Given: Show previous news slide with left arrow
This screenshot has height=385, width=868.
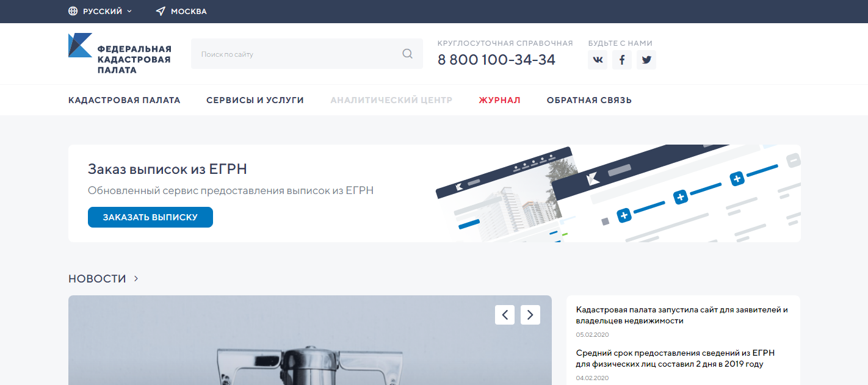Looking at the screenshot, I should [505, 315].
